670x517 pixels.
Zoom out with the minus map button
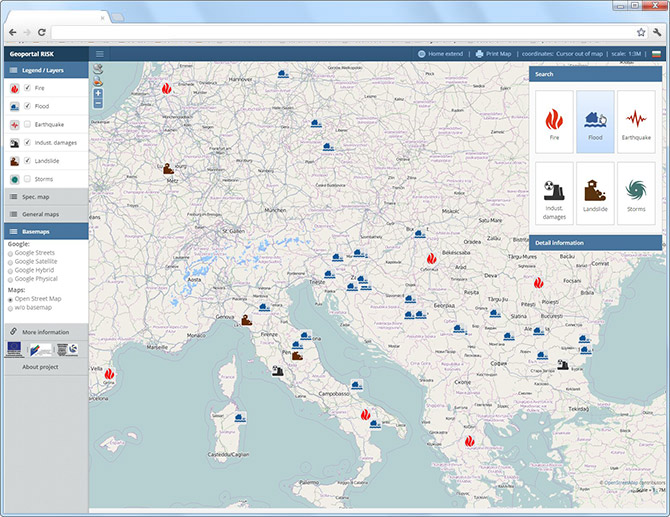pyautogui.click(x=98, y=103)
